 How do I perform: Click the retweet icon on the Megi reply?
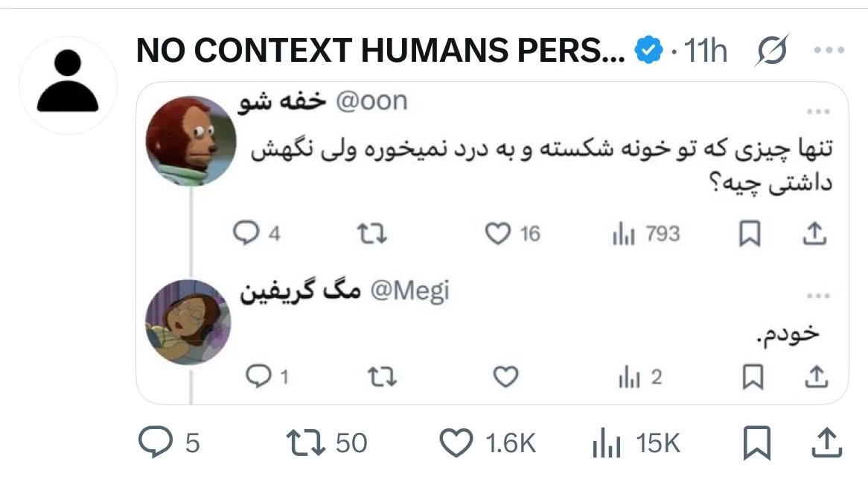[381, 376]
